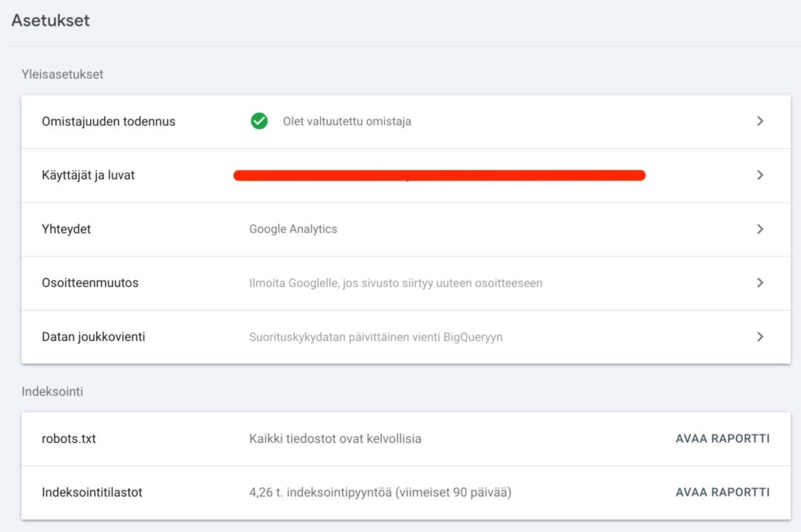Click the Asetukset page heading
The height and width of the screenshot is (532, 801).
click(50, 20)
